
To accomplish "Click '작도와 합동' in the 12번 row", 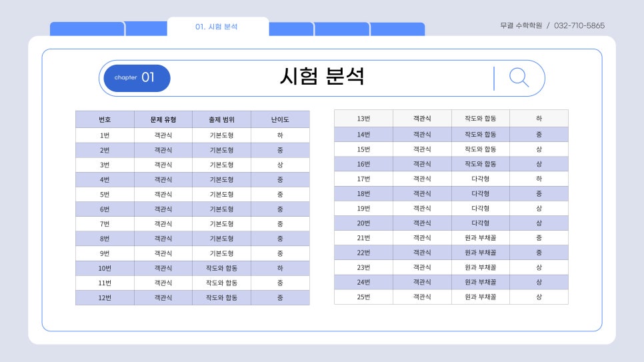I will (221, 298).
